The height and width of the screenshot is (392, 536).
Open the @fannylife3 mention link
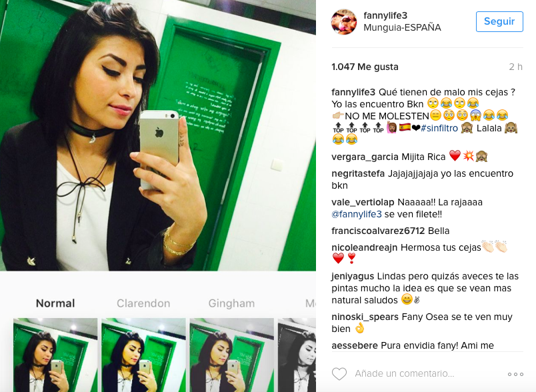tap(357, 214)
